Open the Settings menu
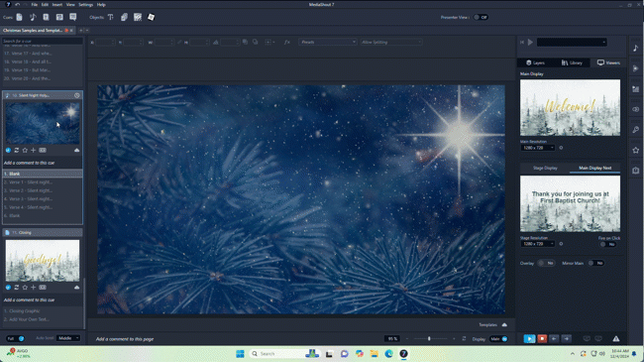This screenshot has height=362, width=644. click(x=86, y=5)
